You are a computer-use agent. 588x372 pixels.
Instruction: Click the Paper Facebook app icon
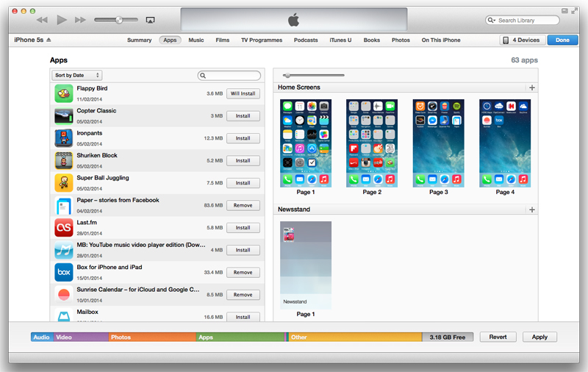click(x=64, y=205)
